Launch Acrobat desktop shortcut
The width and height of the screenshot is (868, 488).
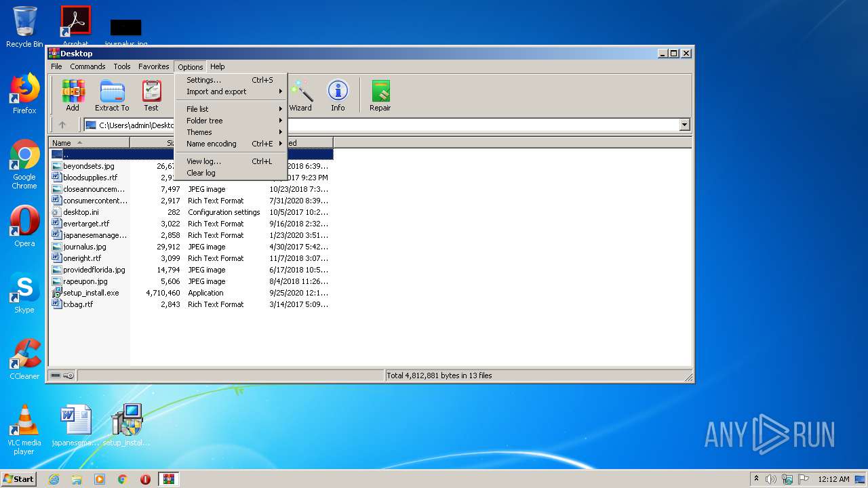pyautogui.click(x=75, y=27)
